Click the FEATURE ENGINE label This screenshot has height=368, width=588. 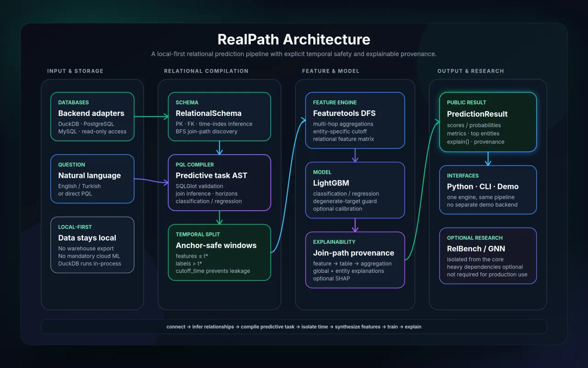coord(335,103)
